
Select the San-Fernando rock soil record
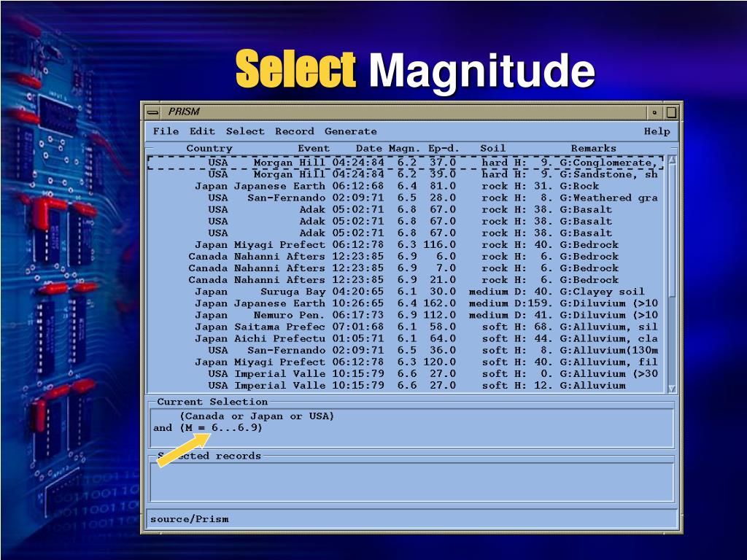point(406,198)
